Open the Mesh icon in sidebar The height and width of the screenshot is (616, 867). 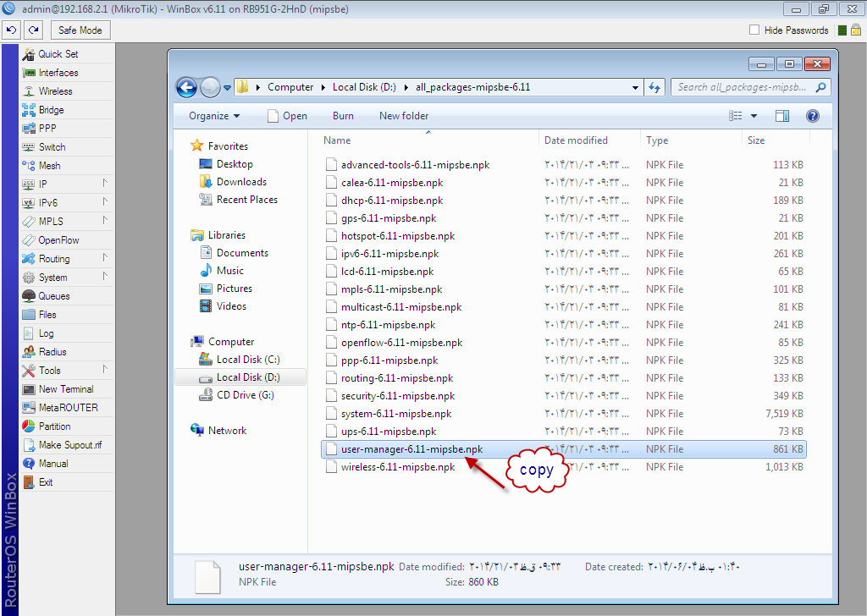[x=29, y=166]
